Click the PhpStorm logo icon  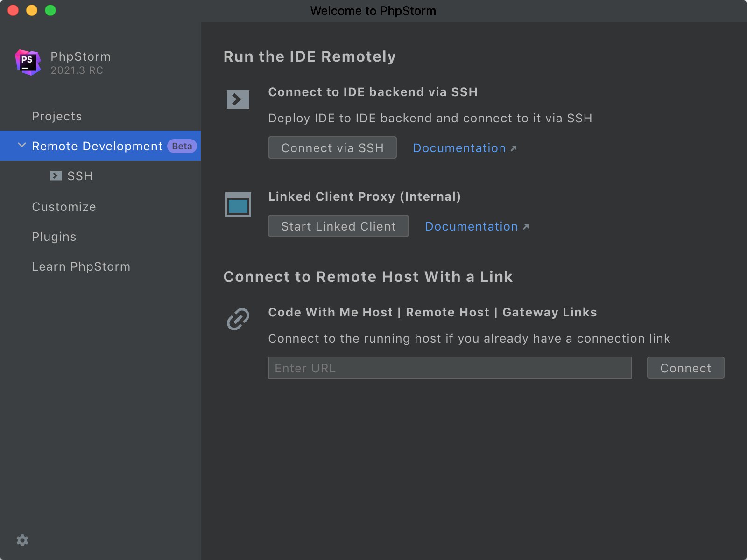point(28,63)
